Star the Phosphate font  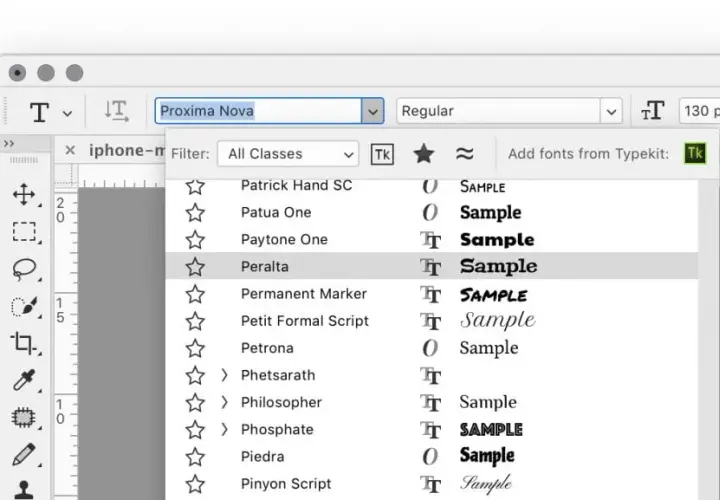(x=195, y=429)
